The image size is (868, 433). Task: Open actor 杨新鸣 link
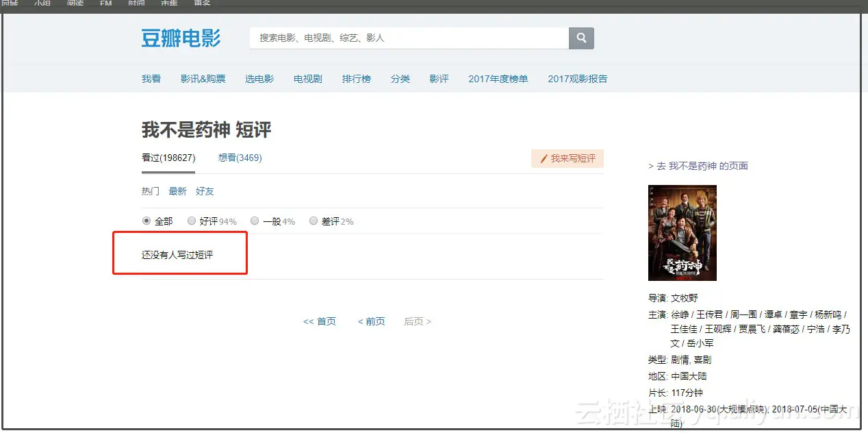tap(827, 314)
